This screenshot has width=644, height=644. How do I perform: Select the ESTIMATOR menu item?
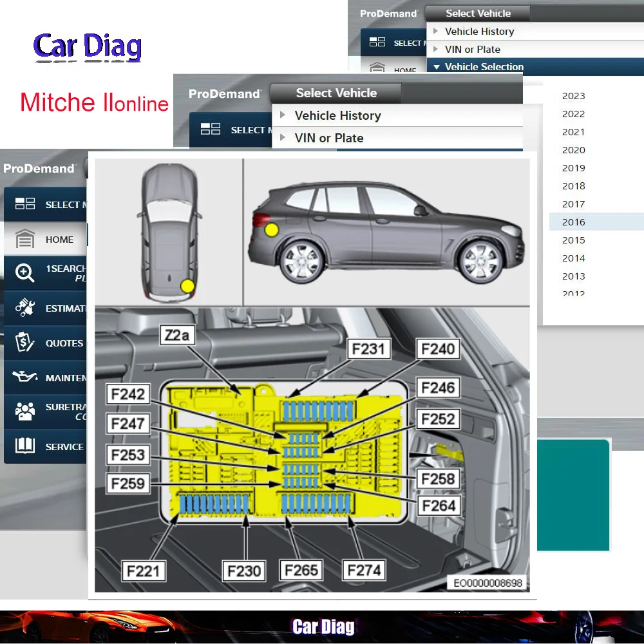point(45,308)
